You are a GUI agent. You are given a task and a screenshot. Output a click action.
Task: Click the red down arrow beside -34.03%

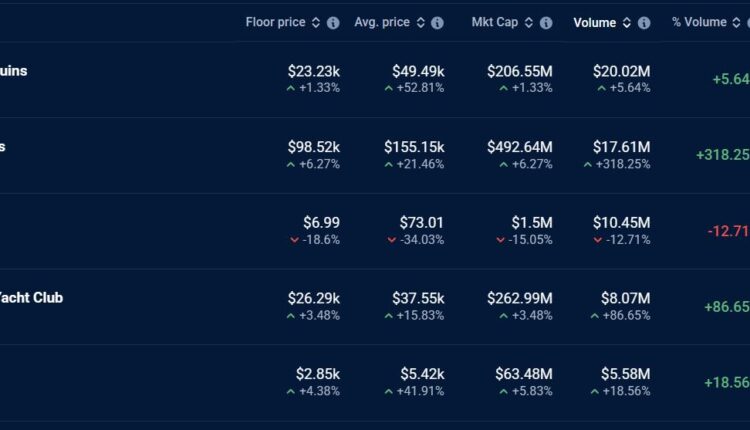click(x=391, y=240)
